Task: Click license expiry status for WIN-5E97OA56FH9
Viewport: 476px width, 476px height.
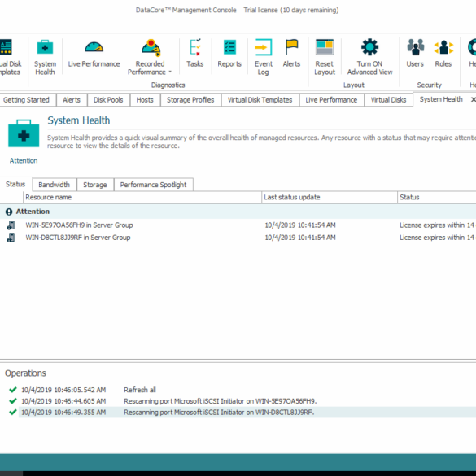Action: click(438, 225)
